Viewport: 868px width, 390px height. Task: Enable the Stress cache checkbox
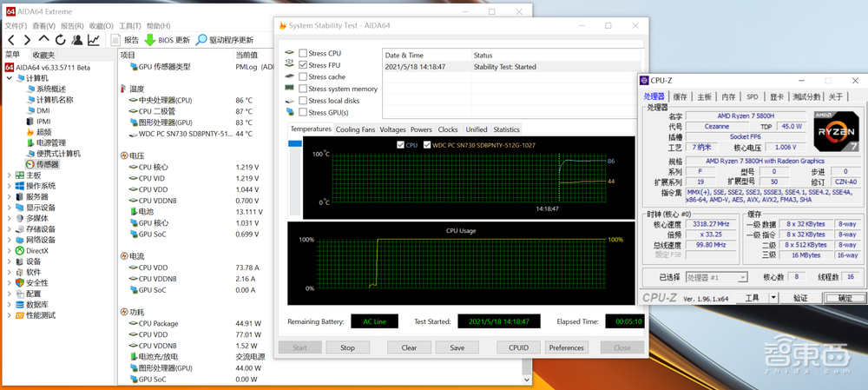[x=303, y=77]
